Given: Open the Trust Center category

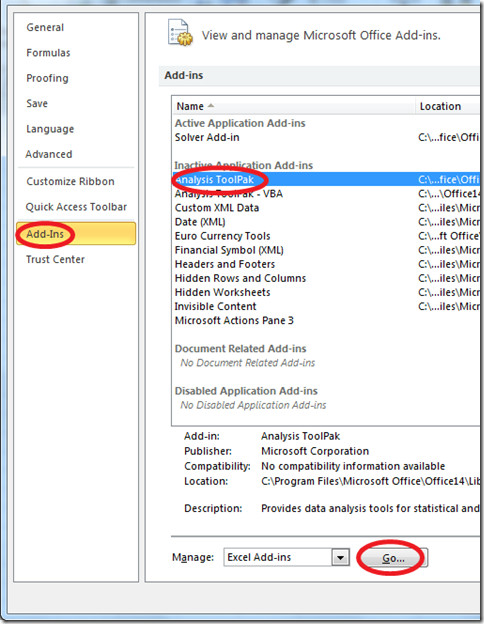Looking at the screenshot, I should (55, 259).
